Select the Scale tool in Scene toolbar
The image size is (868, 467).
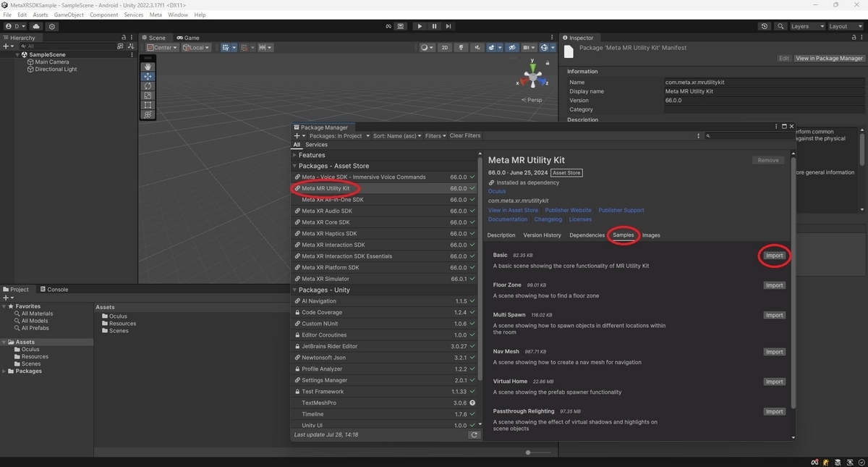click(x=148, y=95)
